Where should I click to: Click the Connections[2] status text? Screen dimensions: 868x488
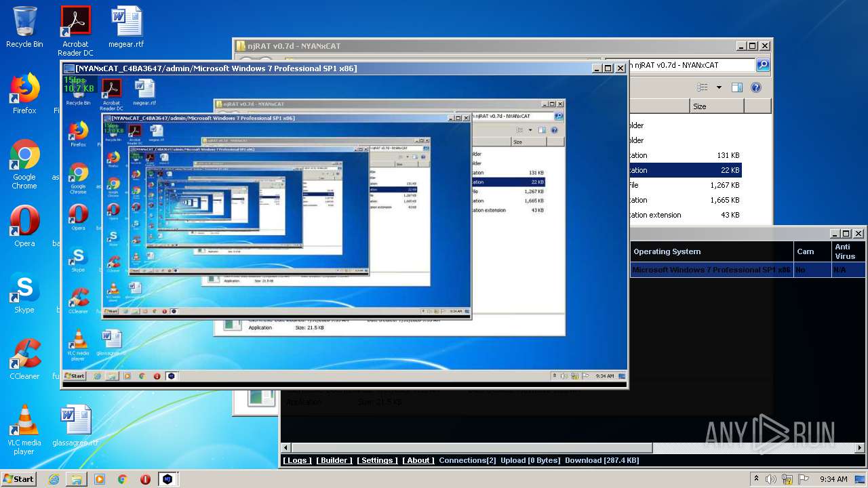point(467,460)
